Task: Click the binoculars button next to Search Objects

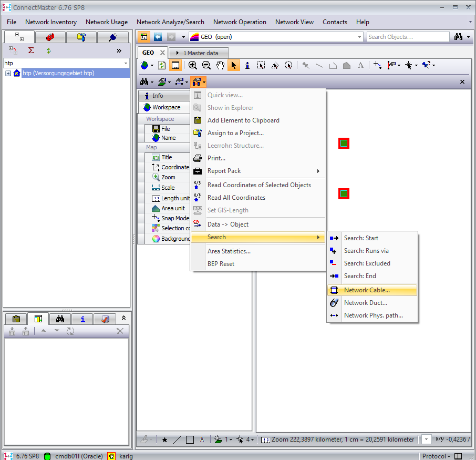Action: [458, 37]
